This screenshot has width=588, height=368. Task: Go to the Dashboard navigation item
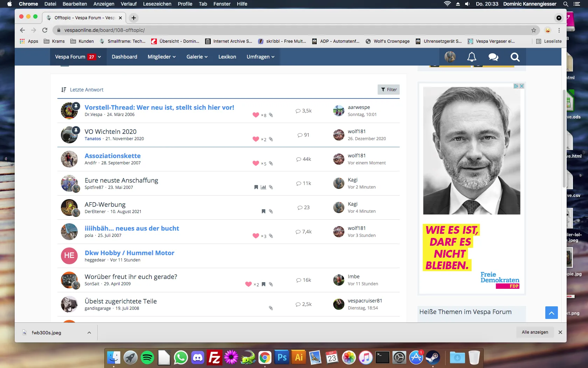tap(124, 57)
